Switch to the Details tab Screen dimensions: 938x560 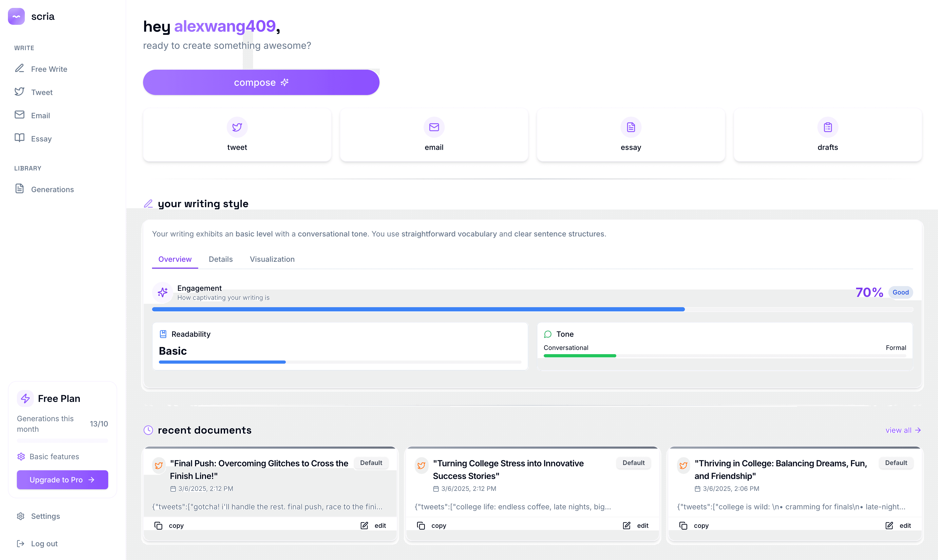coord(220,259)
